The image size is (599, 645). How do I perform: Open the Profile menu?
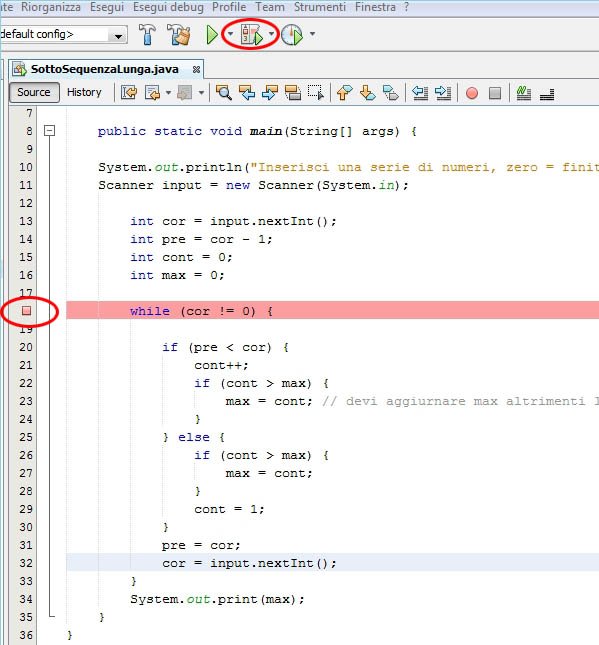coord(229,7)
